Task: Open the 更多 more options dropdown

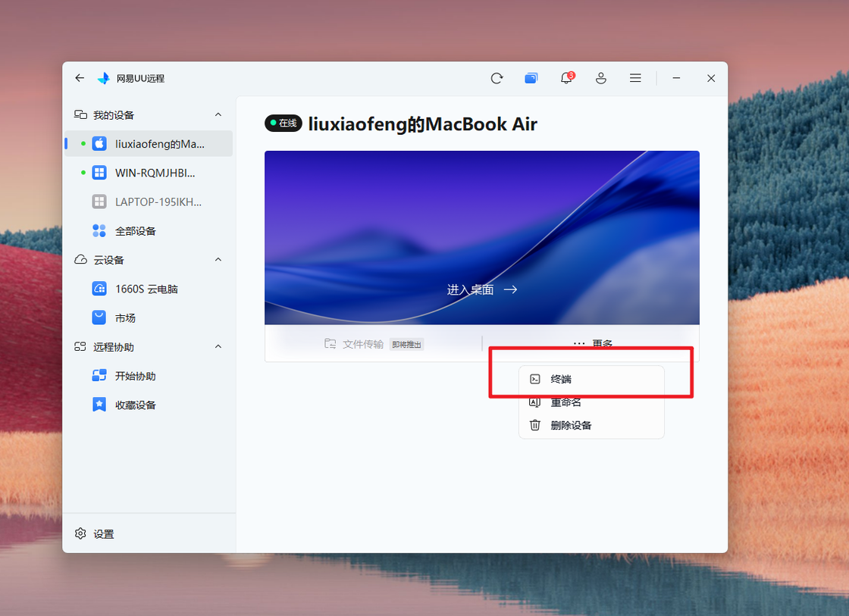Action: (592, 344)
